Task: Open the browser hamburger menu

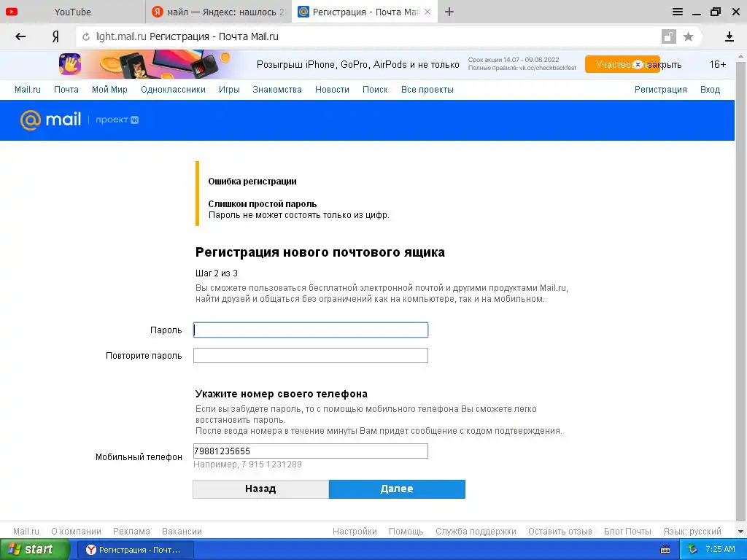Action: (678, 12)
